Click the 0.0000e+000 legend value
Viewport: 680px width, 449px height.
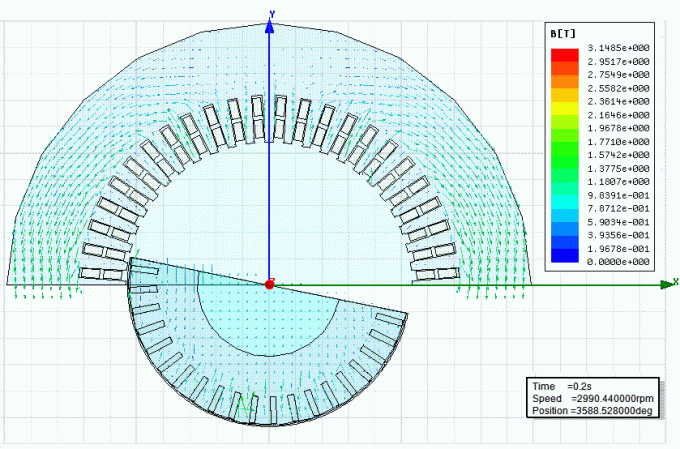tap(621, 262)
